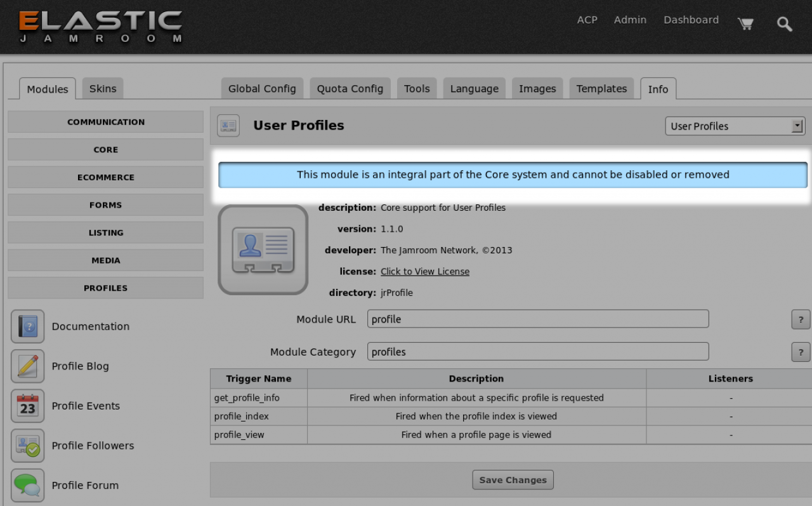Screen dimensions: 812x506
Task: Open the Profile Forum chat icon
Action: (27, 485)
